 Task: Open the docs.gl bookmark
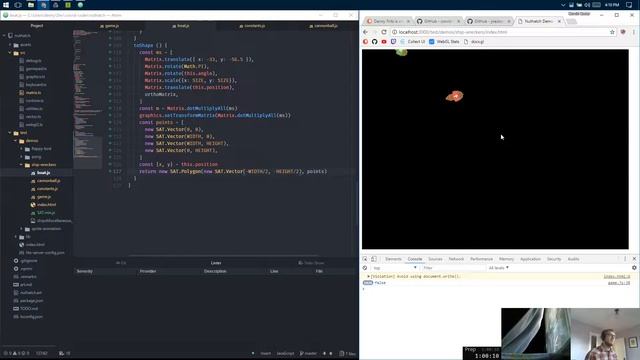pyautogui.click(x=473, y=42)
